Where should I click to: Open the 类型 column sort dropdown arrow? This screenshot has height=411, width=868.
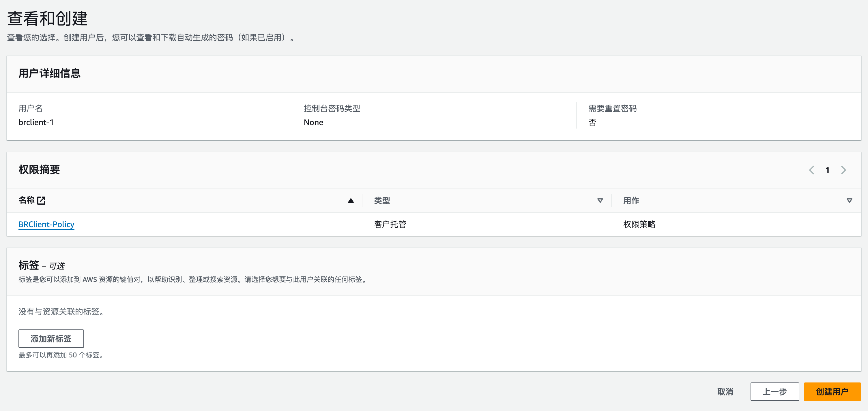point(600,201)
